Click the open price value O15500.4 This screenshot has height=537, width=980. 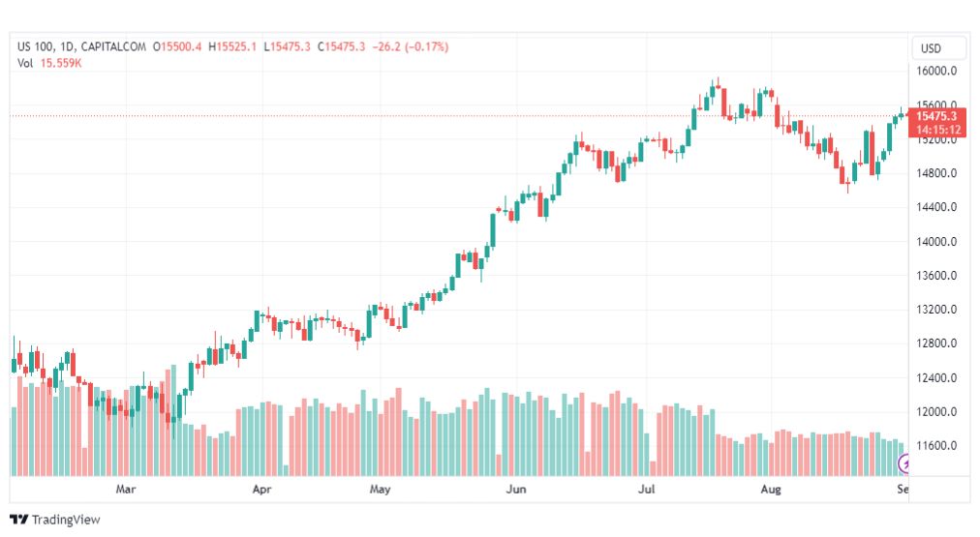pyautogui.click(x=177, y=46)
